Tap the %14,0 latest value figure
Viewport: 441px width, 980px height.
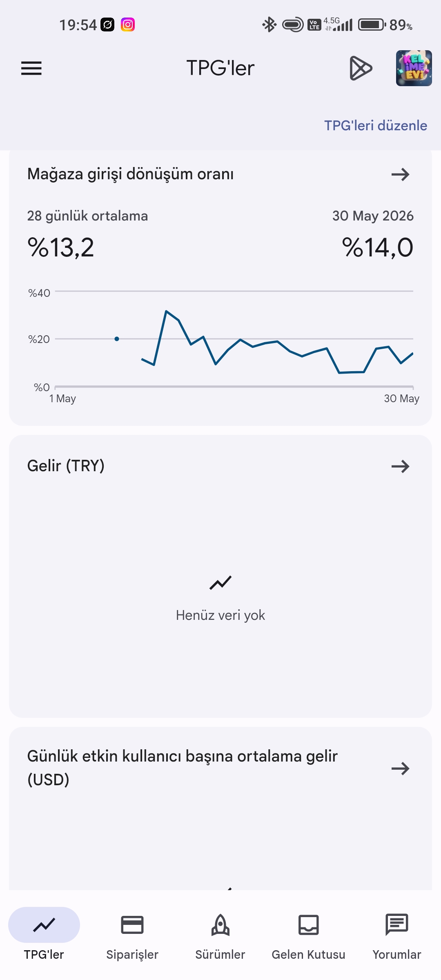click(378, 247)
